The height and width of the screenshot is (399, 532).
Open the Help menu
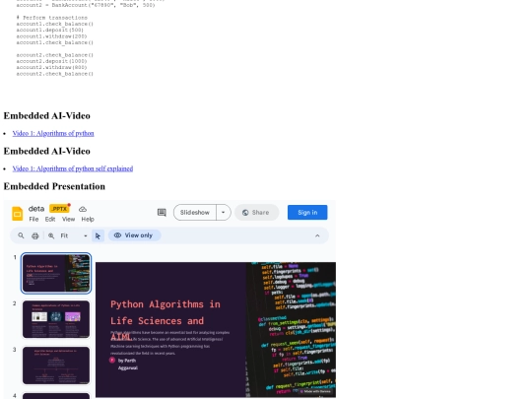(x=88, y=219)
